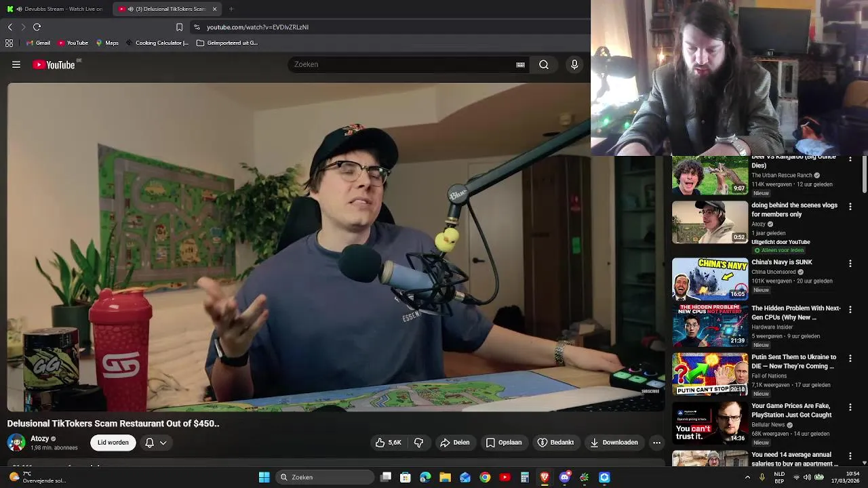868x488 pixels.
Task: Open more actions menu under the video
Action: coord(656,443)
